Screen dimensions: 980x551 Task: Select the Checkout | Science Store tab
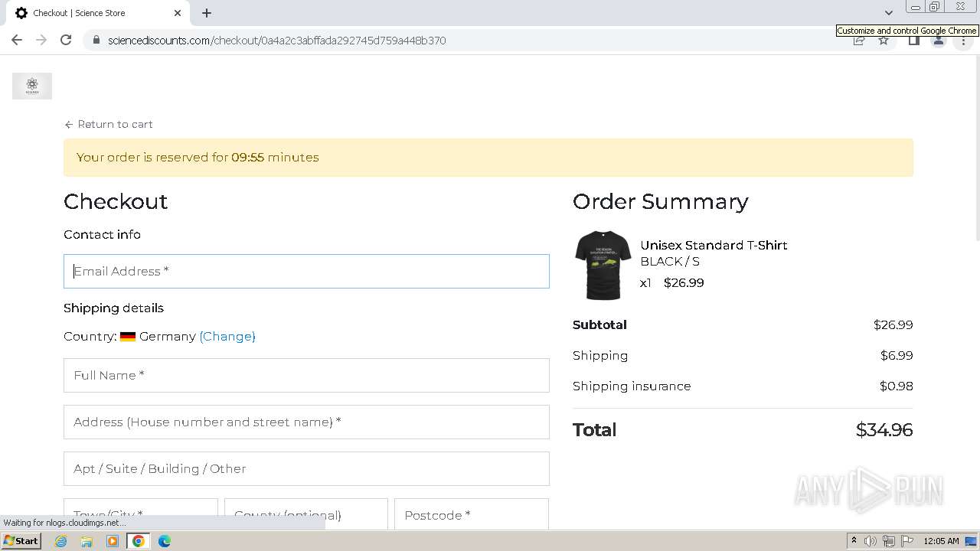(92, 13)
